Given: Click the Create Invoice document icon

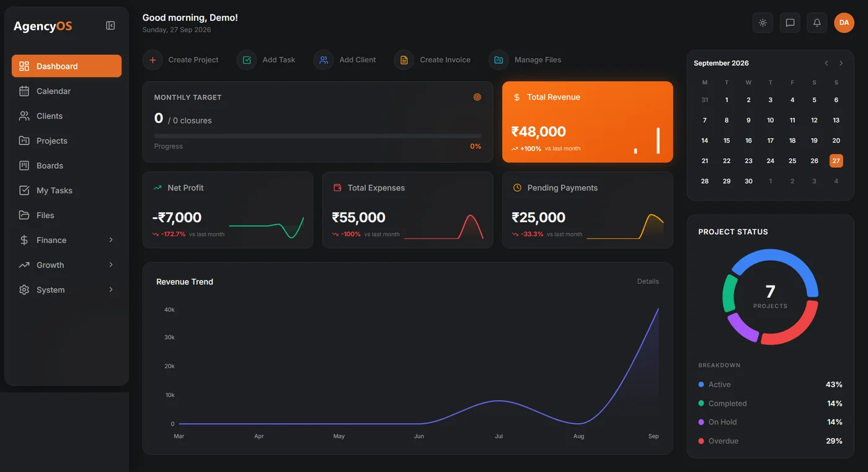Looking at the screenshot, I should (x=404, y=60).
